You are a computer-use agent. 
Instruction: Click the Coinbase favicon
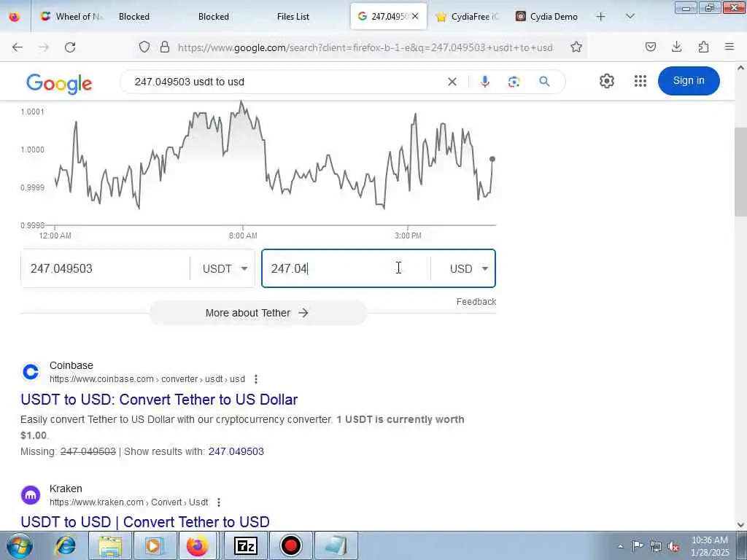pos(31,372)
